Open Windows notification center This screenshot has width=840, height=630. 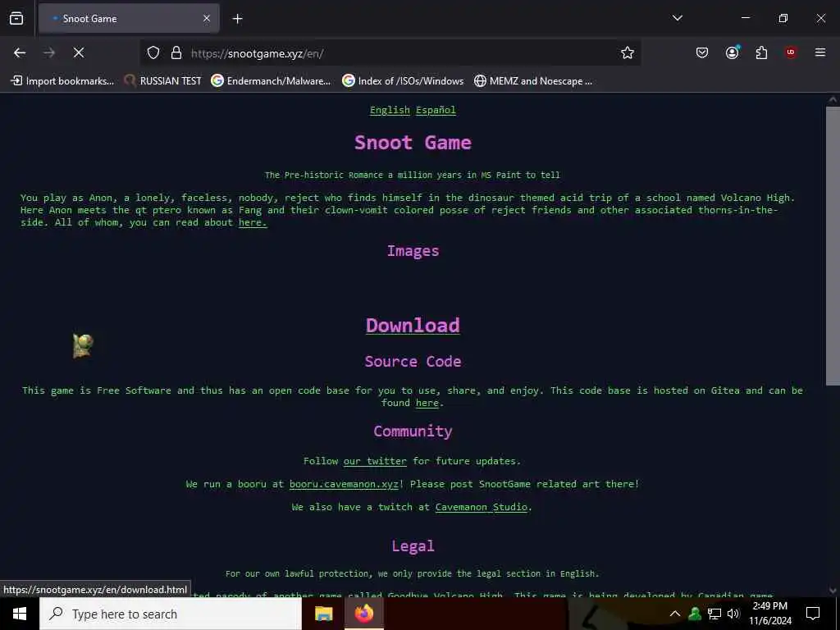(813, 614)
